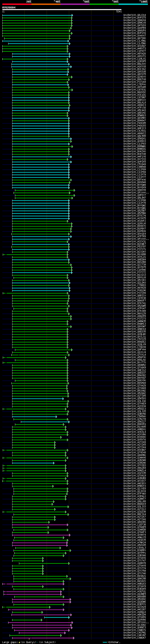Click the orange ~40% identity legend segment

(x=46, y=4)
